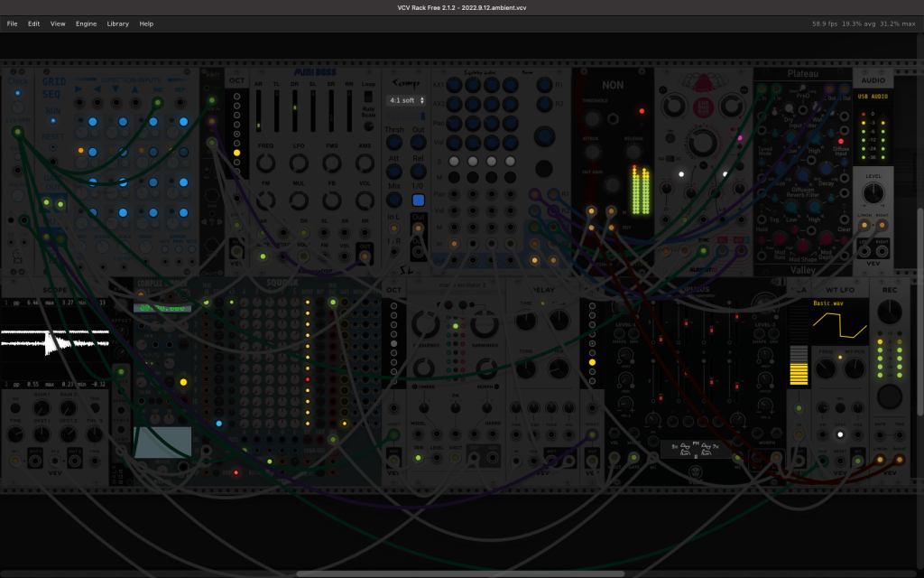924x578 pixels.
Task: Click the Mini Boss MUL knob
Action: [x=299, y=200]
